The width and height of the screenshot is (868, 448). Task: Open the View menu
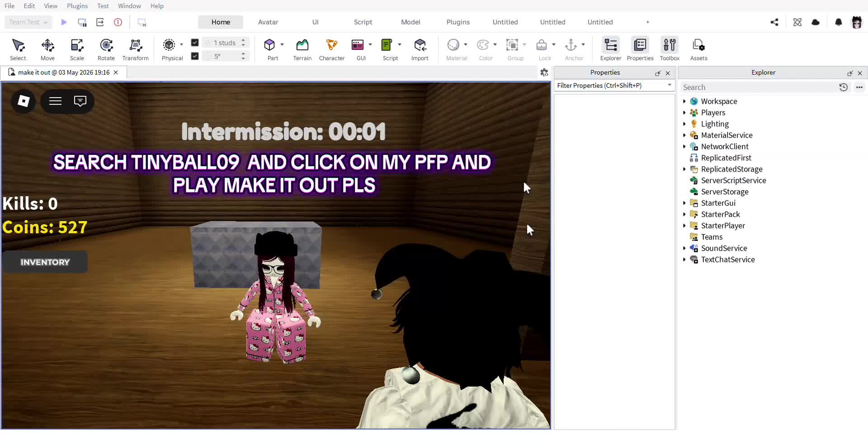(x=51, y=6)
